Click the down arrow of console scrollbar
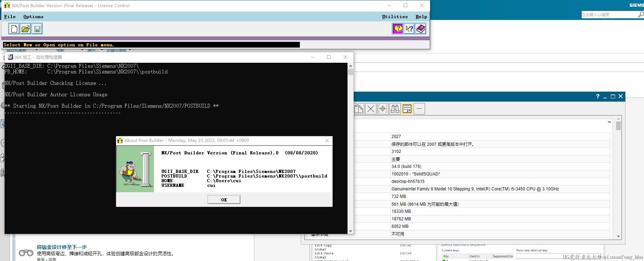Viewport: 644px width, 261px height. (350, 231)
